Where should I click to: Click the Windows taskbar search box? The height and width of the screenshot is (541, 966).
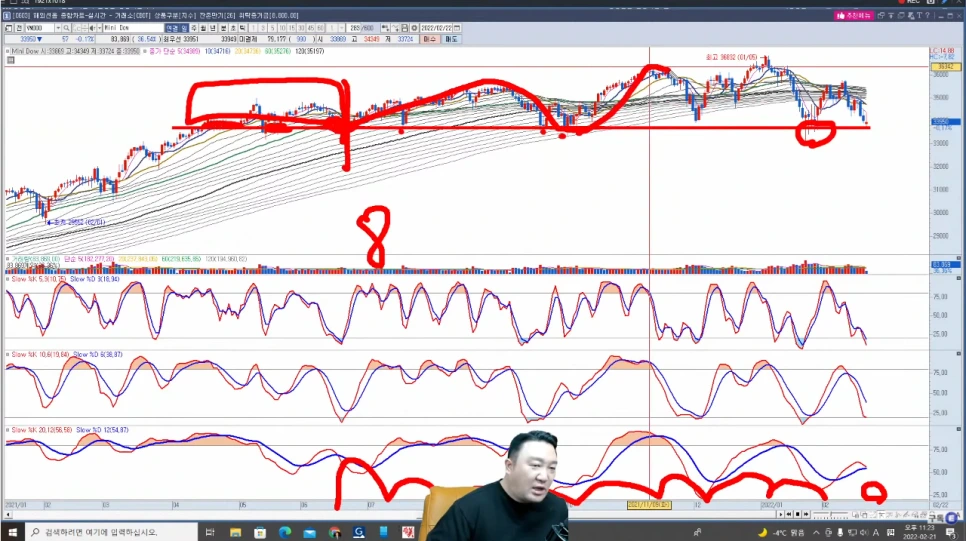(111, 532)
